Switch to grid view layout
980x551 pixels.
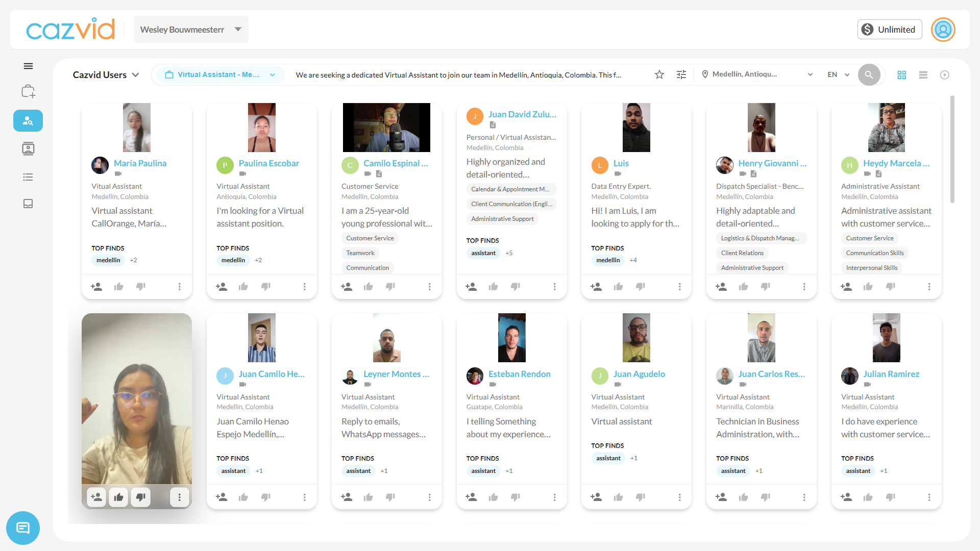tap(902, 75)
